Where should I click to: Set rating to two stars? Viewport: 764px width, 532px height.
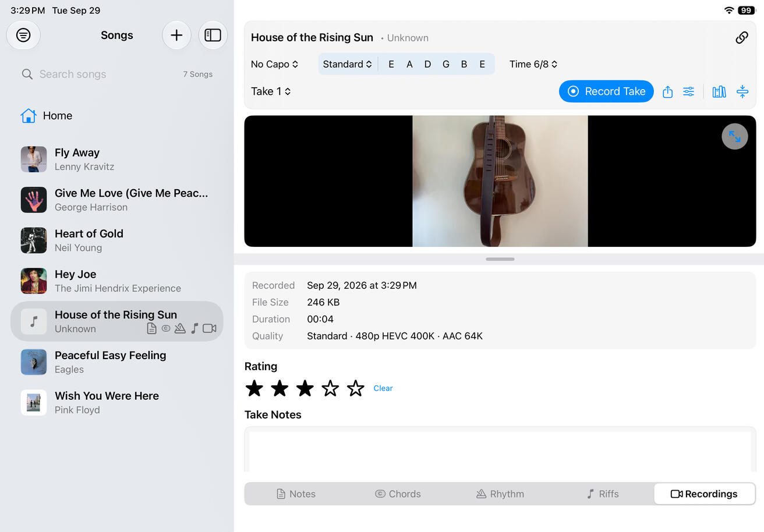coord(280,388)
